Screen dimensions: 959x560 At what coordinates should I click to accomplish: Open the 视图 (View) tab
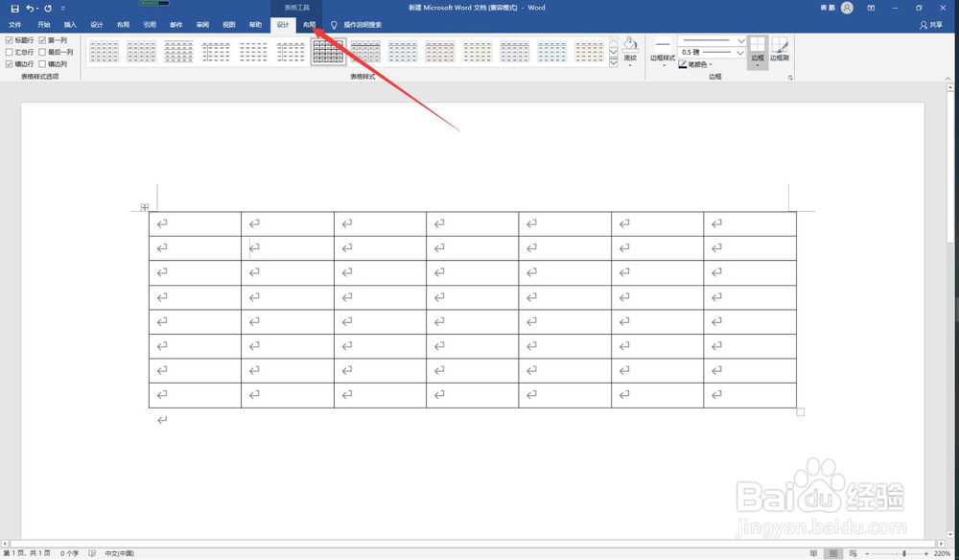(229, 25)
